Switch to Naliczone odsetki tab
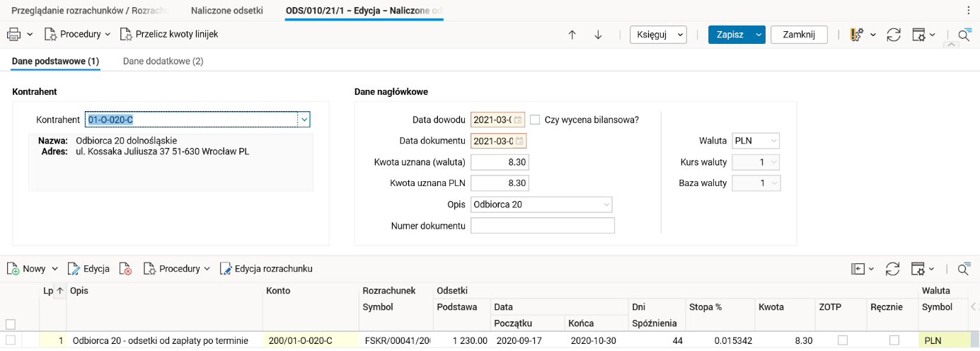This screenshot has height=351, width=980. [227, 11]
